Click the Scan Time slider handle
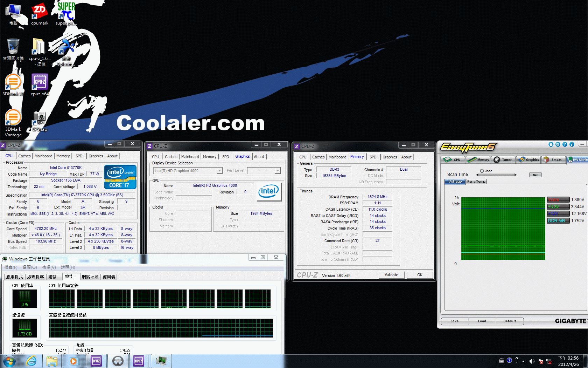Screen dimensions: 588x368 482,171
